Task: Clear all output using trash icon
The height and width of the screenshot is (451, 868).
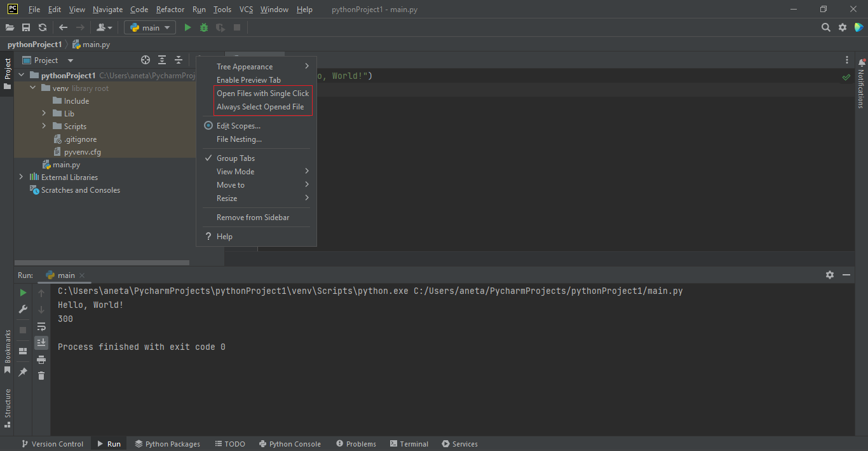Action: (x=41, y=376)
